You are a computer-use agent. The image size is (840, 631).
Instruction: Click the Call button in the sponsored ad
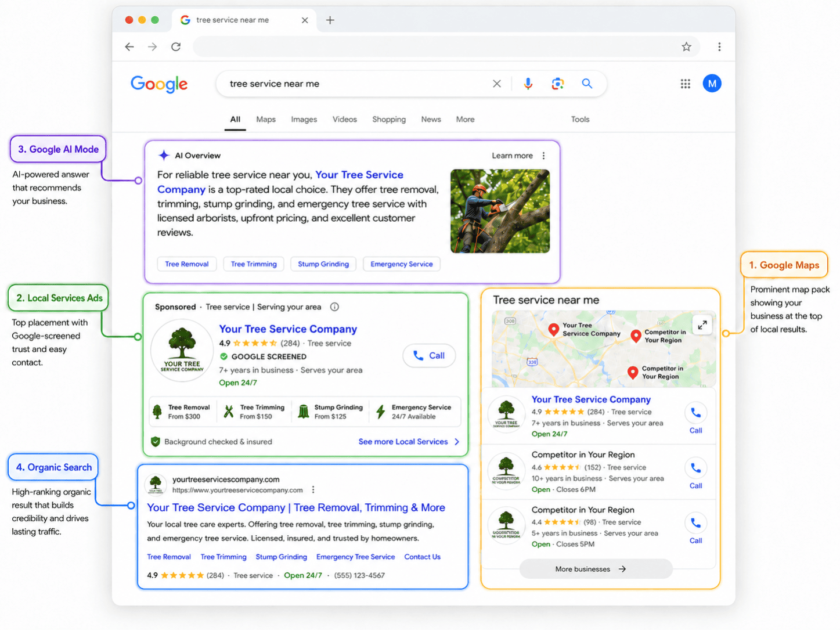[429, 356]
